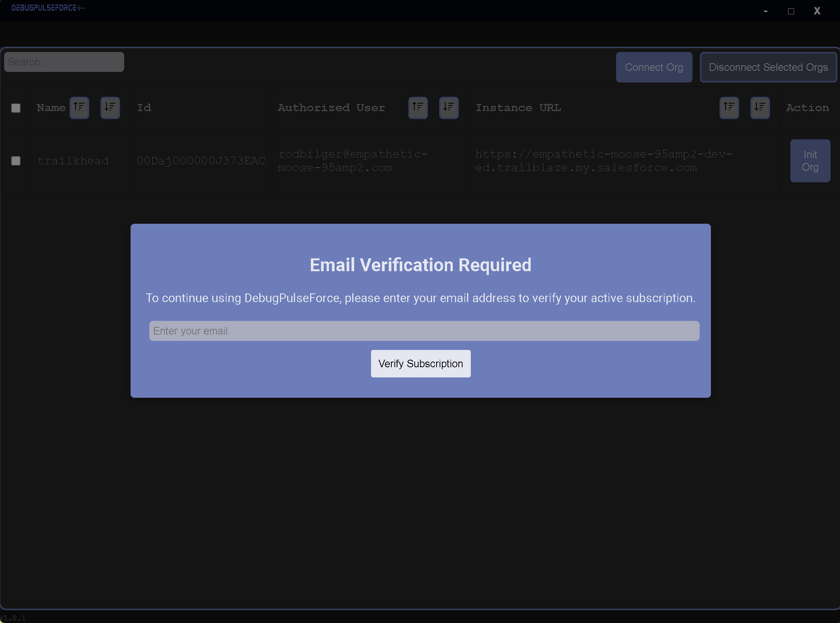
Task: Sort Instance URL column descending
Action: coord(760,108)
